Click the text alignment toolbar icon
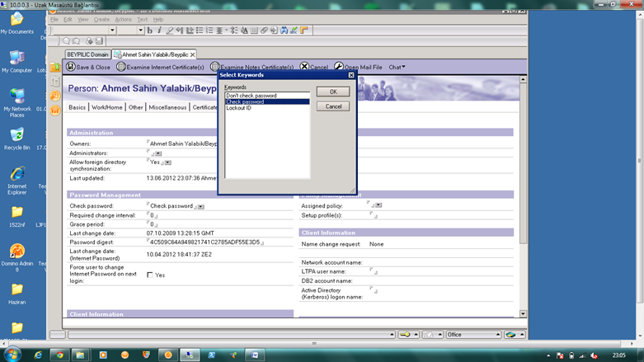 tap(219, 31)
